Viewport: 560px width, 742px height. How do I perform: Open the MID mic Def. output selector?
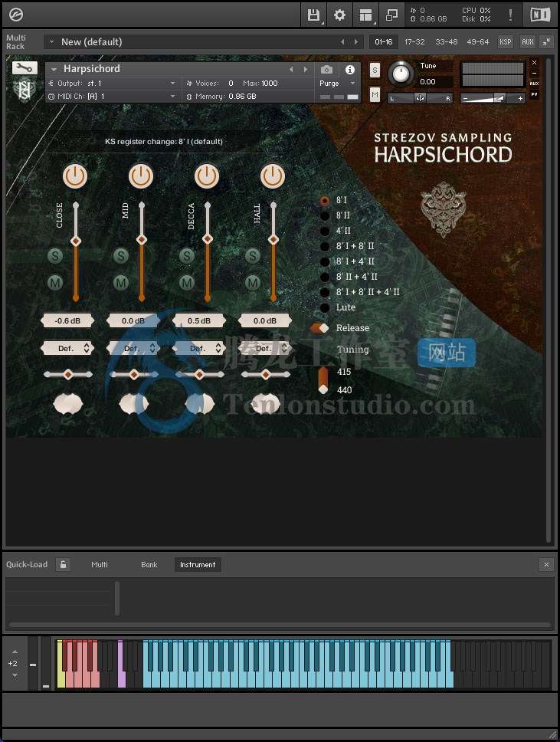point(133,348)
